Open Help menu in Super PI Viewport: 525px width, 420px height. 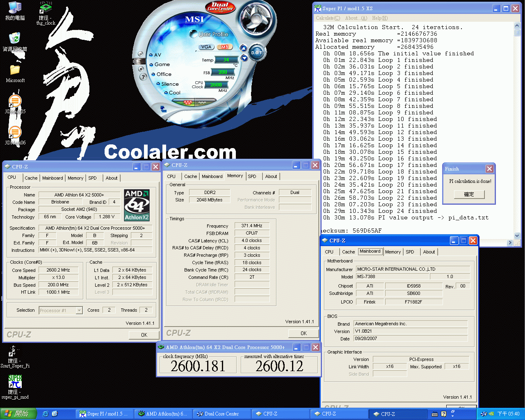(379, 18)
